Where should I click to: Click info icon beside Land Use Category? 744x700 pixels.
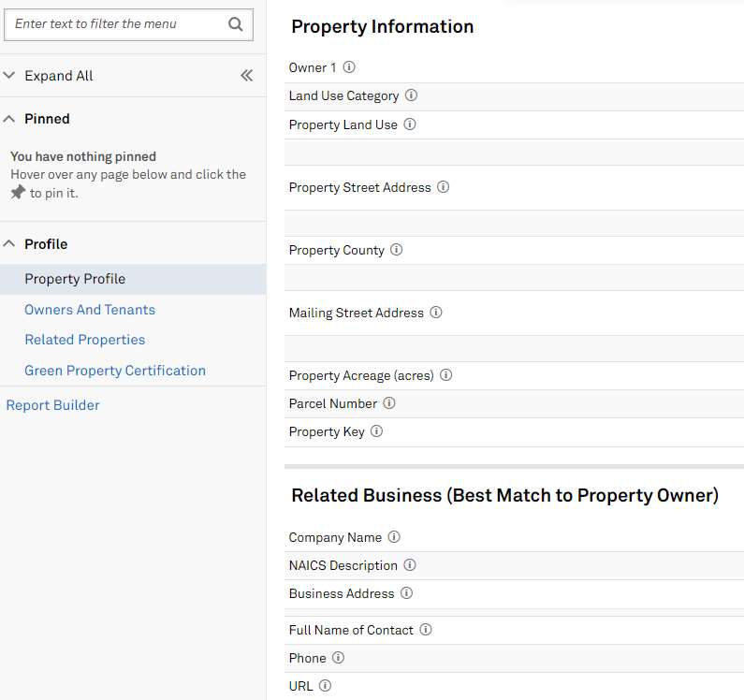411,95
